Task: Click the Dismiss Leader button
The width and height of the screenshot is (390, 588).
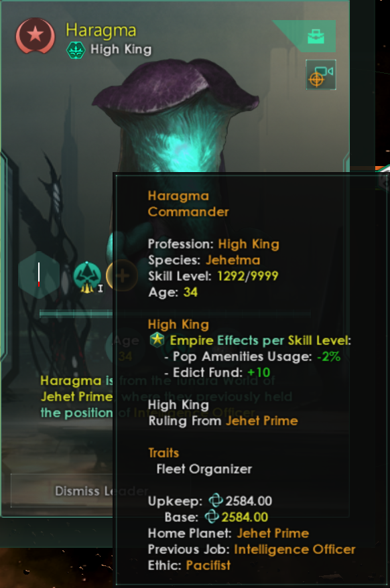Action: click(101, 490)
